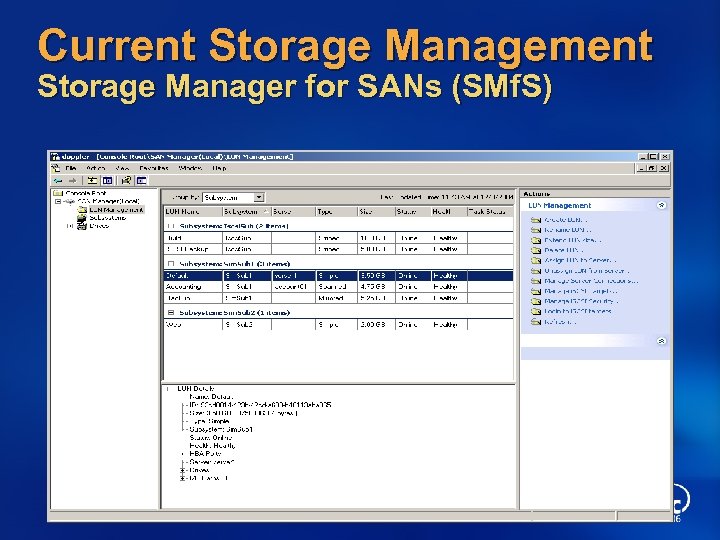
Task: Select the Accounting LUN row
Action: click(x=338, y=287)
